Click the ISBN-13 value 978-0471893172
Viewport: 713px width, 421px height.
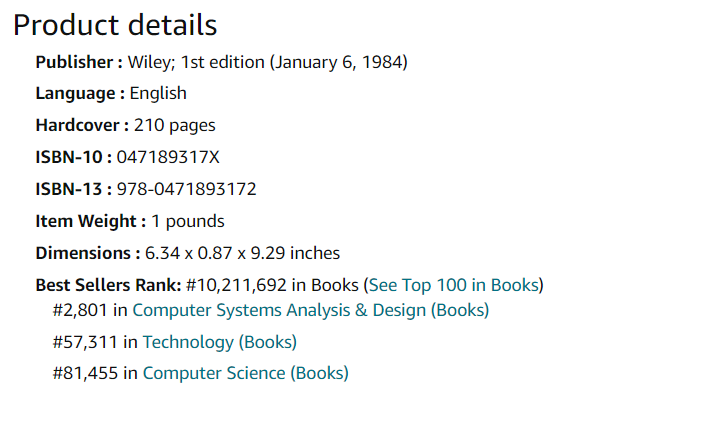click(x=186, y=189)
